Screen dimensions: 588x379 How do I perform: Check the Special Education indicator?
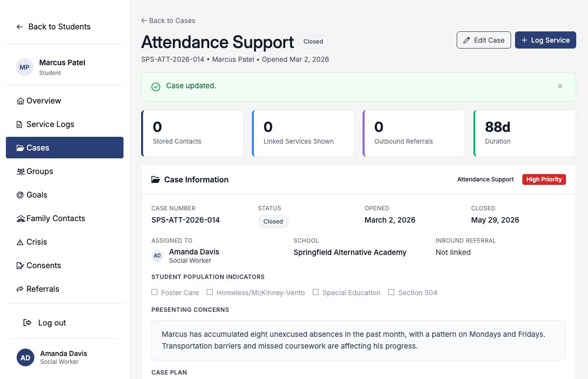click(x=316, y=292)
